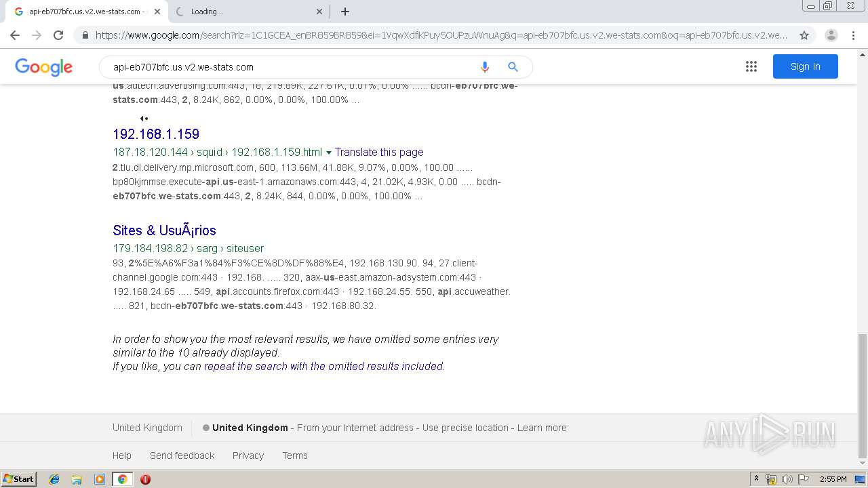Screen dimensions: 868x488
Task: Open the Privacy footer link
Action: coord(248,455)
